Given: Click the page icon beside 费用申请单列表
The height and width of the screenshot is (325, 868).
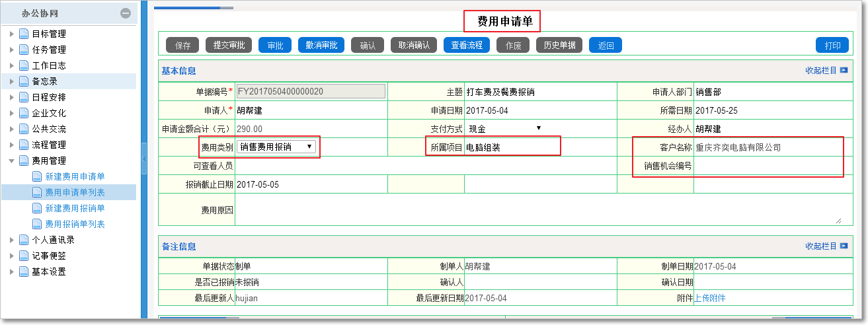Looking at the screenshot, I should (37, 192).
